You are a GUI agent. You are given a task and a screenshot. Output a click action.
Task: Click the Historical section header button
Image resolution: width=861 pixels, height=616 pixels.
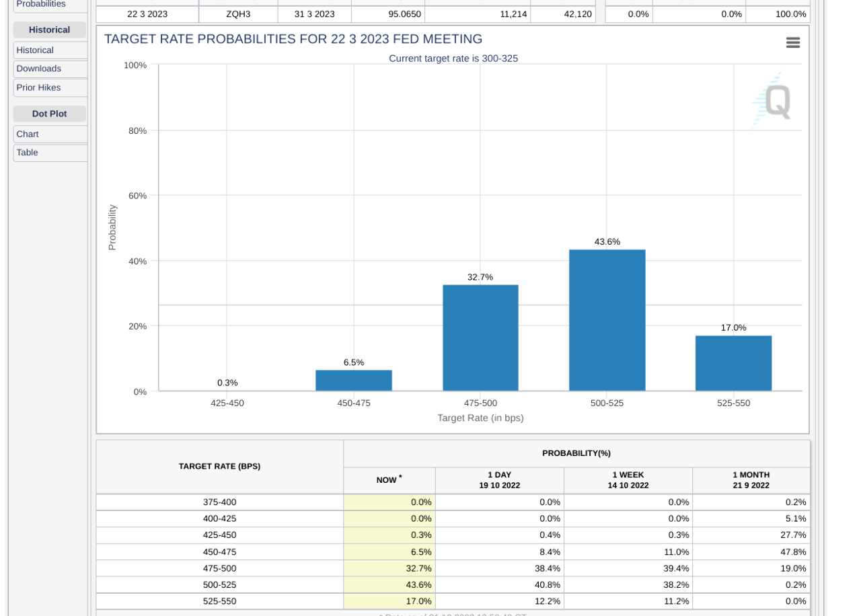click(49, 30)
